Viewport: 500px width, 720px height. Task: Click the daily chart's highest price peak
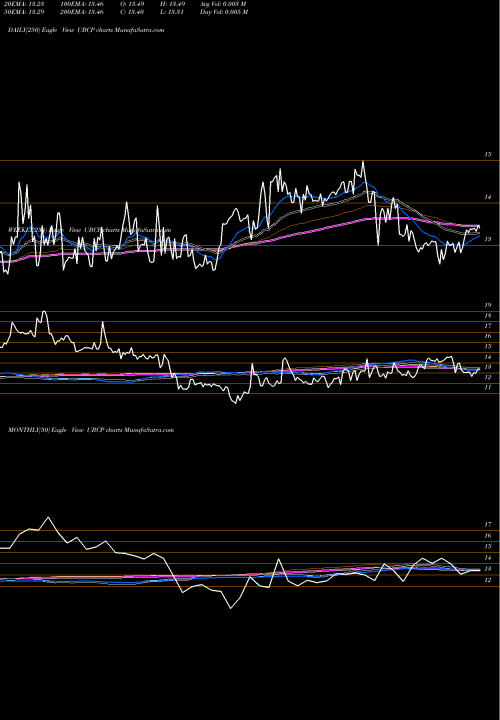coord(363,162)
